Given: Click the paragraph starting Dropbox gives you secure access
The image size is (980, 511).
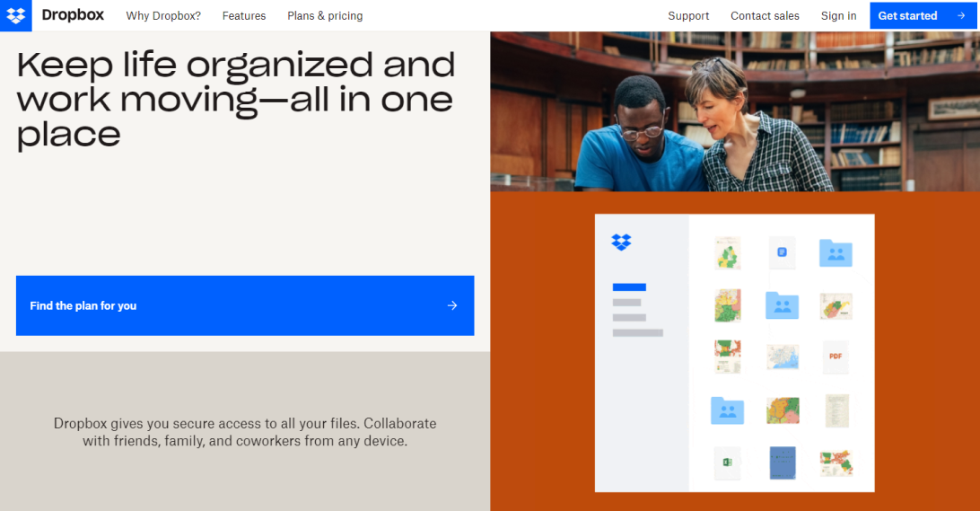Looking at the screenshot, I should pos(245,432).
